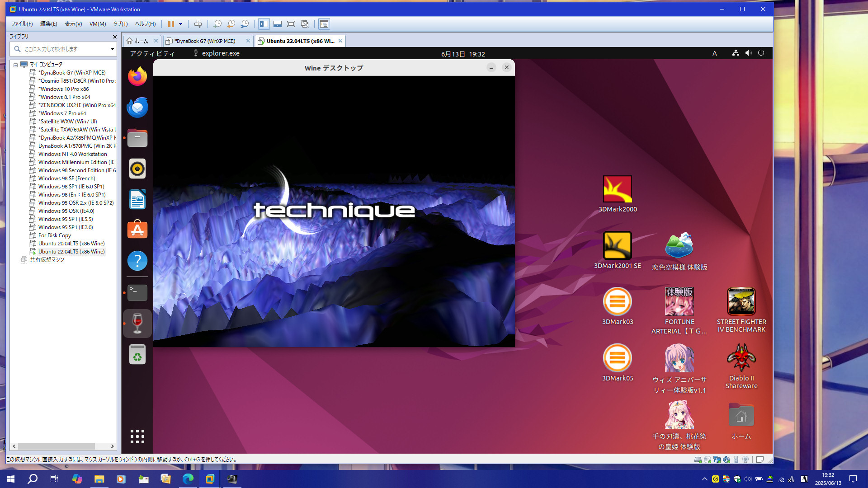Send Ctrl+Alt+Del to the guest via toolbar icon

(x=198, y=24)
